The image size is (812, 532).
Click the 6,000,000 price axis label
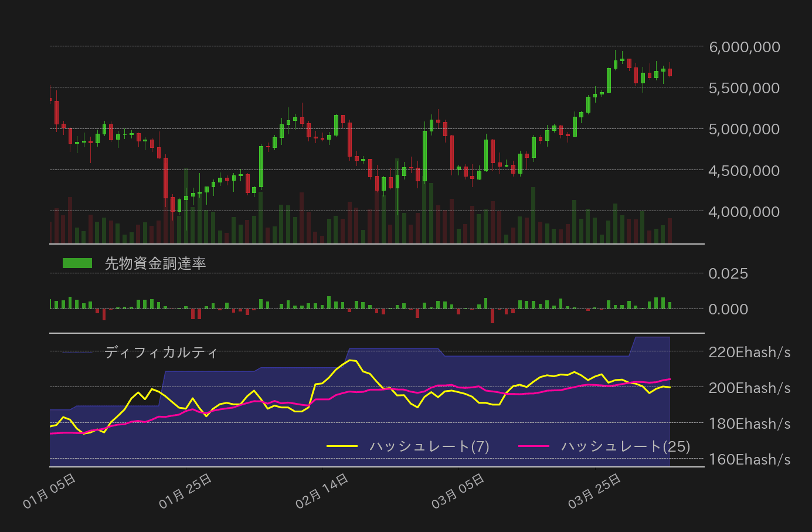[x=744, y=47]
